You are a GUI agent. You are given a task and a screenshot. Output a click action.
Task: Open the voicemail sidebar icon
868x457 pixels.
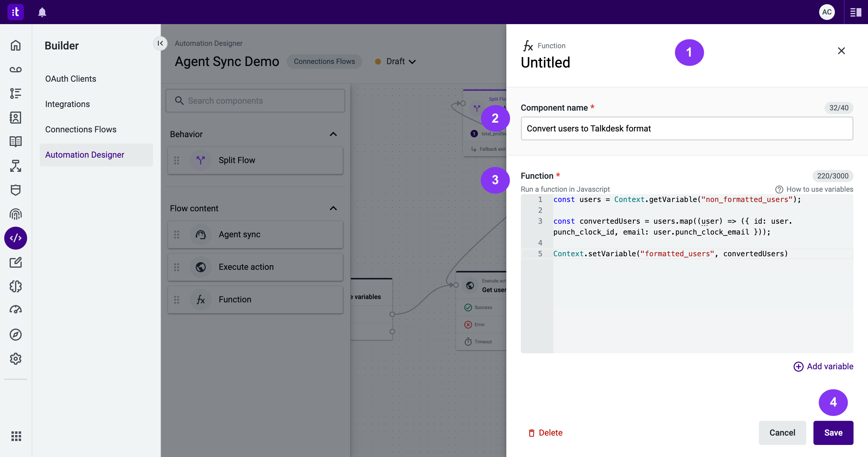[15, 69]
